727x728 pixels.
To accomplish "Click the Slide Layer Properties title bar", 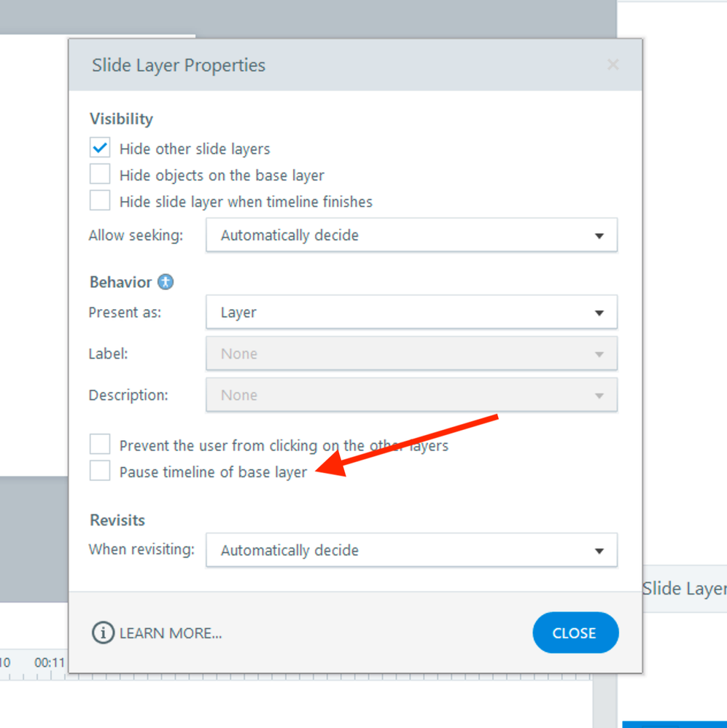I will point(328,65).
